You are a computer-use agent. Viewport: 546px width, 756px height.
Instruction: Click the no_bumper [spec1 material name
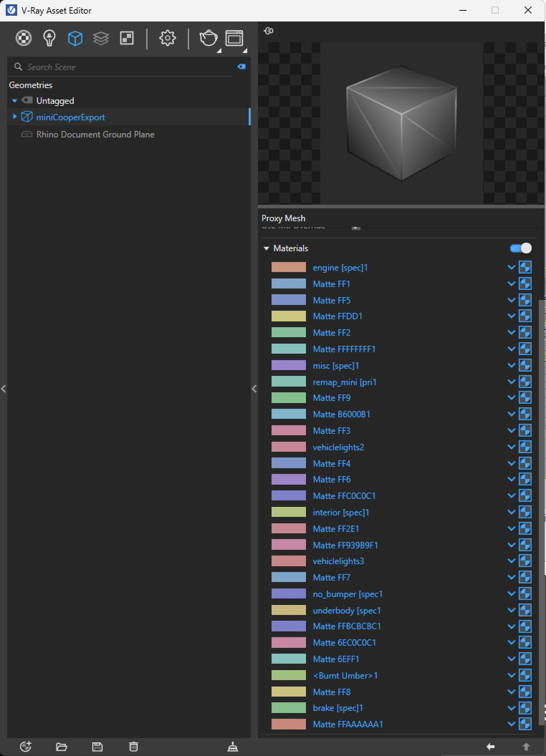click(x=348, y=594)
